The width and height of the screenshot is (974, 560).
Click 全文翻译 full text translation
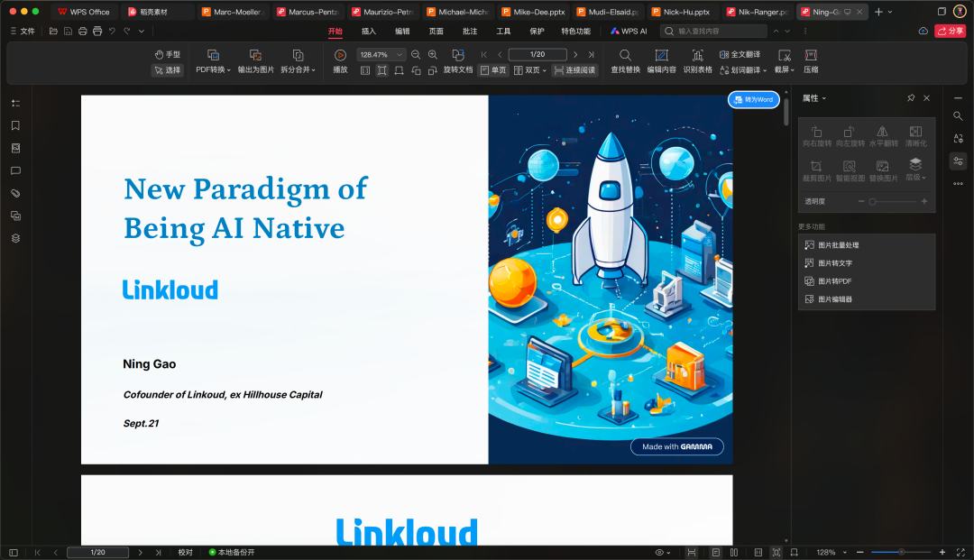(740, 55)
